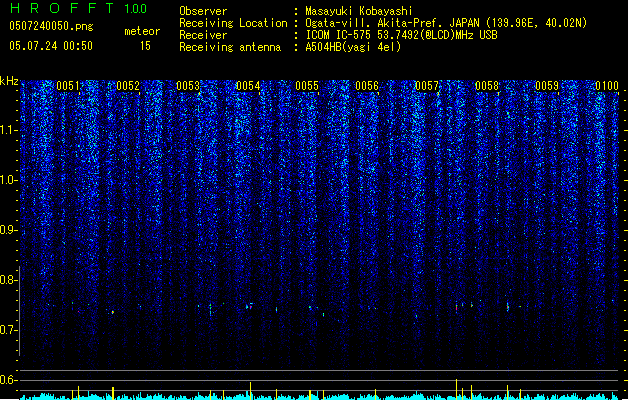This screenshot has height=400, width=629.
Task: Select antenna text A504HB(yagi 4el)
Action: click(x=353, y=47)
